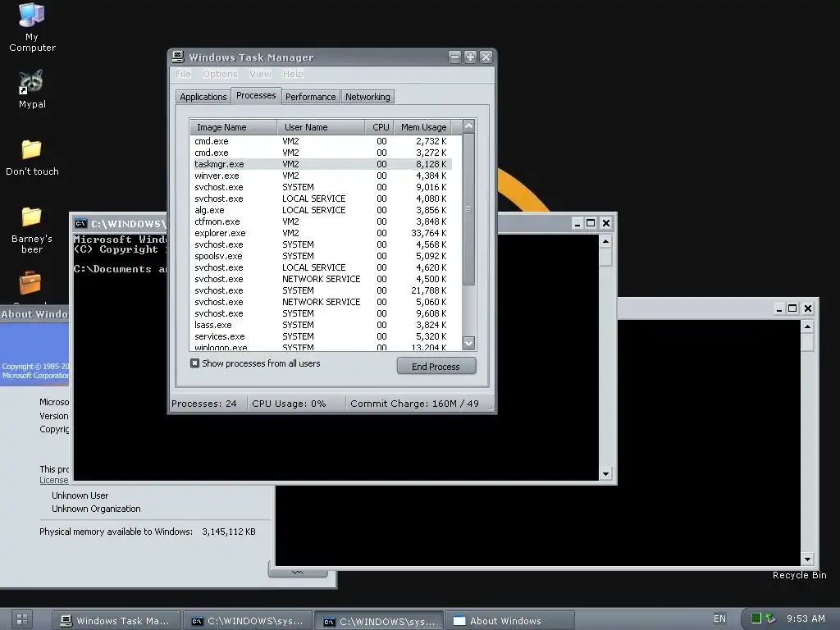The height and width of the screenshot is (630, 840).
Task: Open the EN language indicator
Action: pyautogui.click(x=719, y=619)
